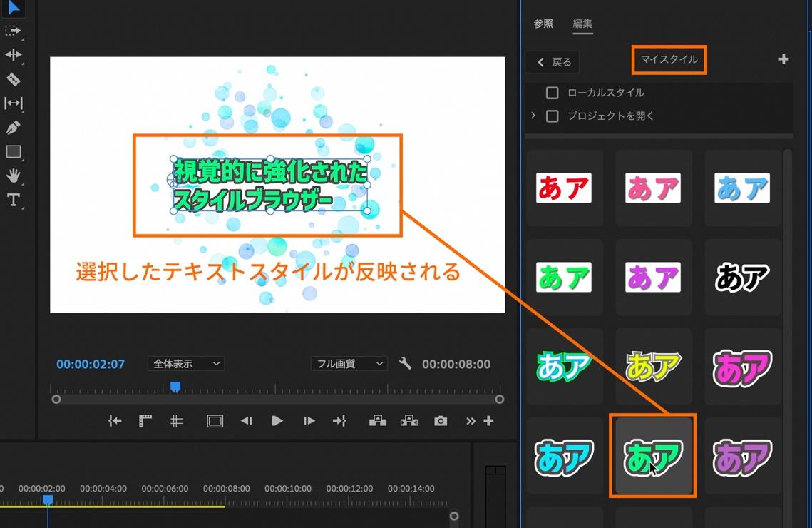Click Go to Out point button
812x528 pixels.
click(x=339, y=421)
